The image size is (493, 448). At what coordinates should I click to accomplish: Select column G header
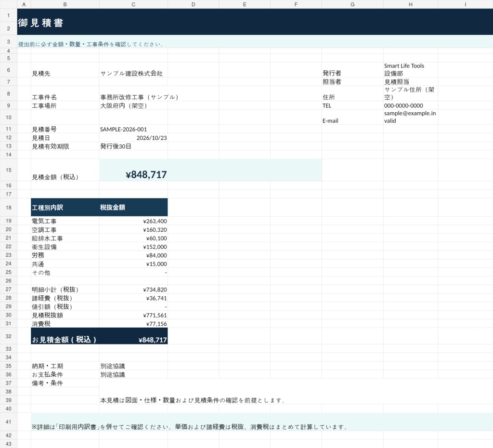coord(352,4)
